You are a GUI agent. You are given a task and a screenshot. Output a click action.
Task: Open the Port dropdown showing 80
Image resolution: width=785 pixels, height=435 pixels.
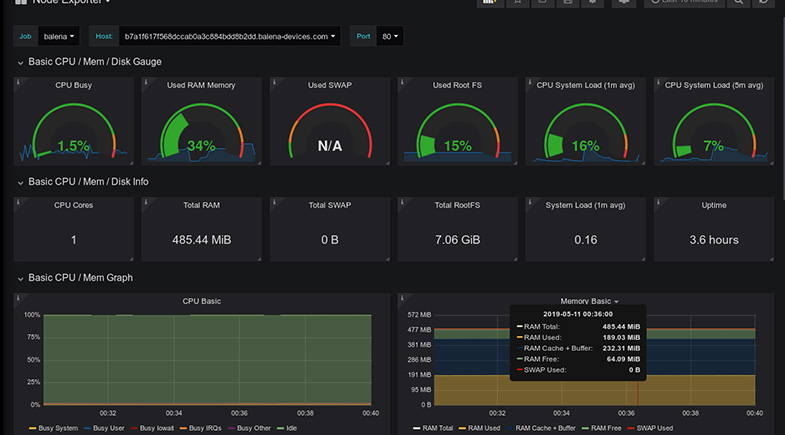(389, 36)
